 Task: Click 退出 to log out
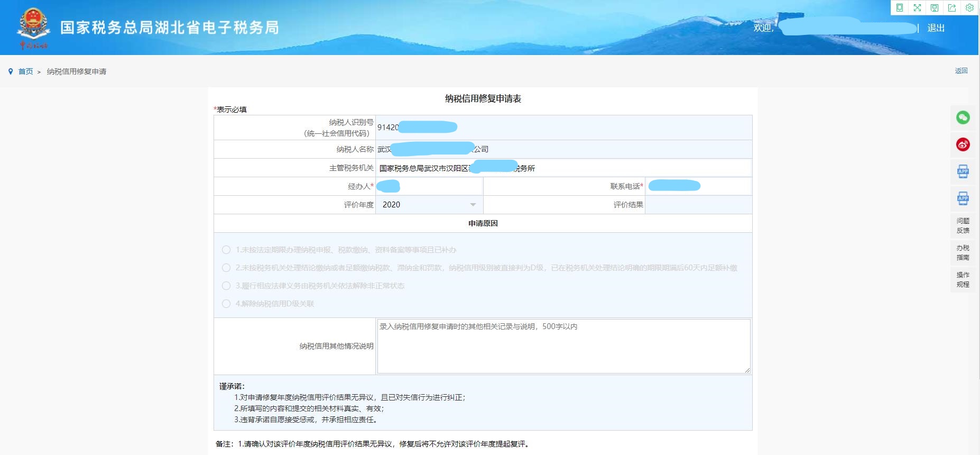pyautogui.click(x=936, y=28)
